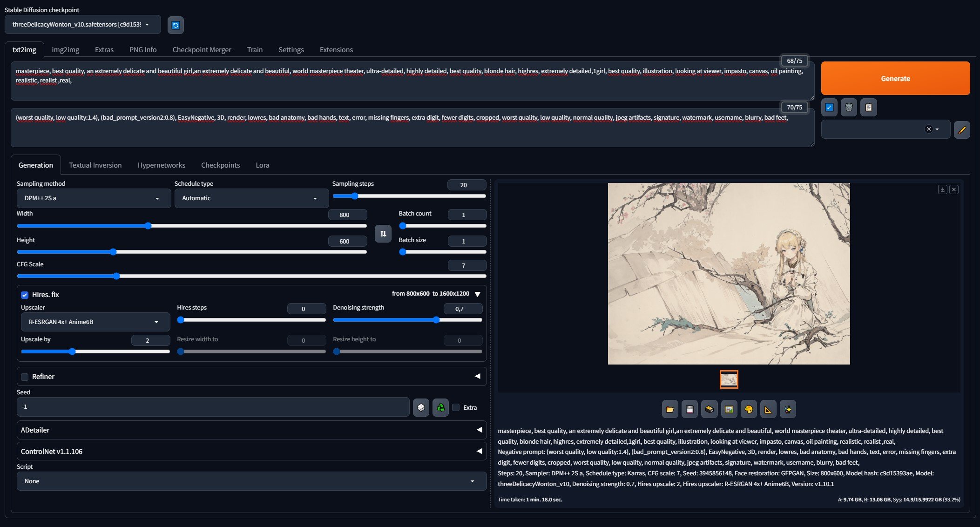Click the refresh checkpoint list icon

[x=176, y=25]
